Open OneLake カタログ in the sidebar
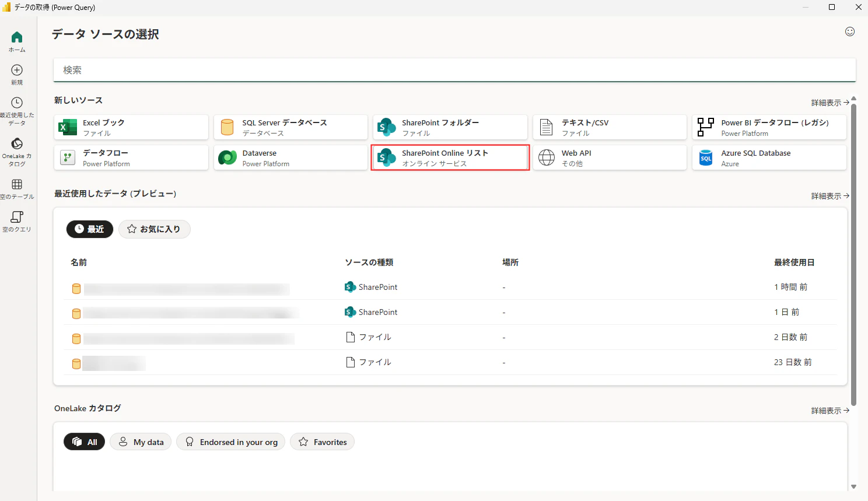The height and width of the screenshot is (501, 868). pos(17,152)
